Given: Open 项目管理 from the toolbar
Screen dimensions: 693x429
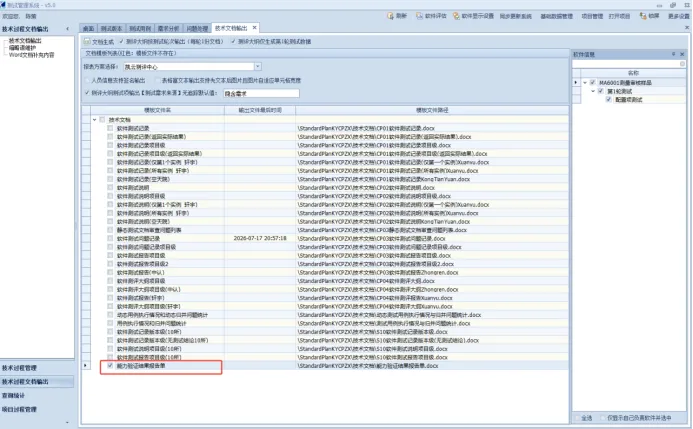Looking at the screenshot, I should (x=592, y=16).
